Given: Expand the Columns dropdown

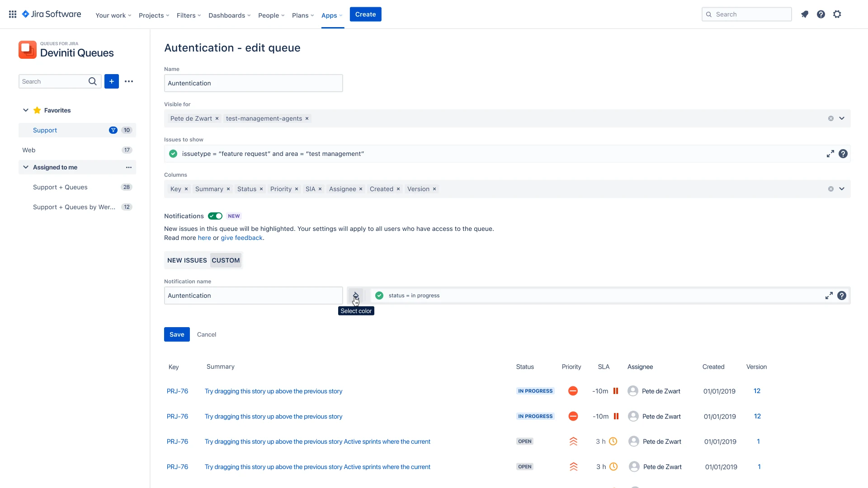Looking at the screenshot, I should click(842, 189).
